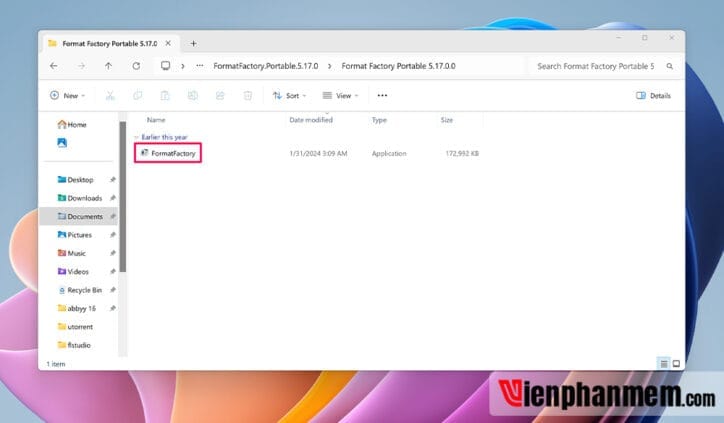Screen dimensions: 724x423
Task: Sort by Type column header
Action: tap(379, 120)
